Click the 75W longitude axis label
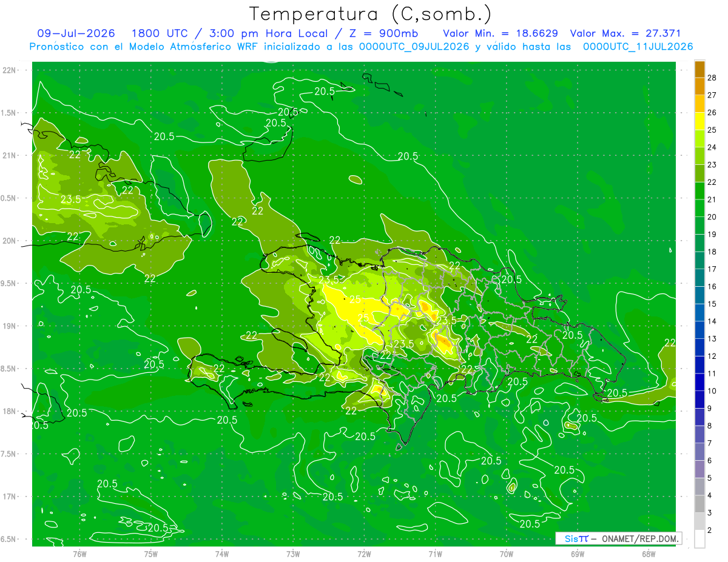The image size is (728, 562). click(151, 554)
